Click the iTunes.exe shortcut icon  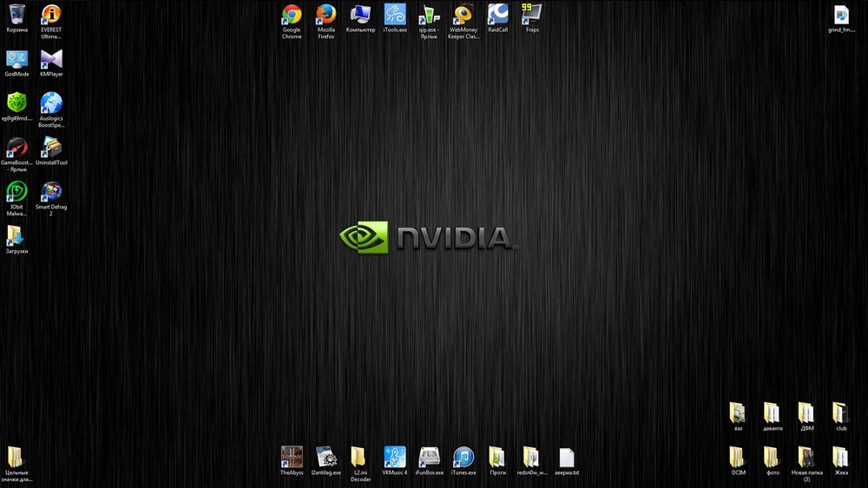pyautogui.click(x=464, y=457)
